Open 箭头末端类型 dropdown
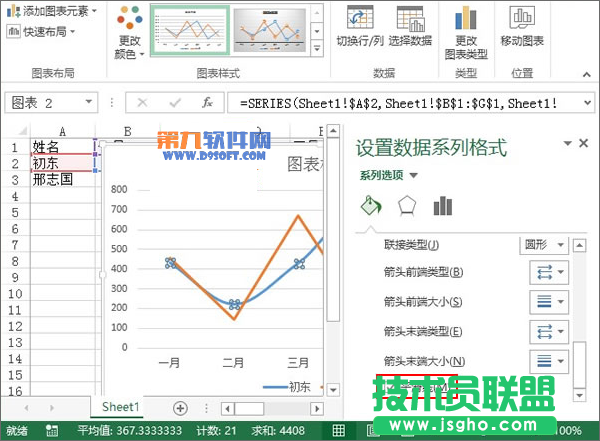 549,332
